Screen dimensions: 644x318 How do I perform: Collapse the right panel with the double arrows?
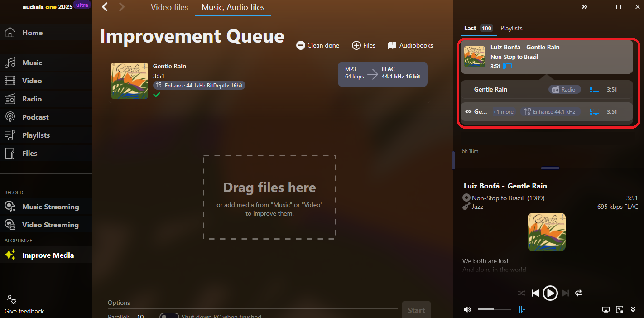click(585, 7)
